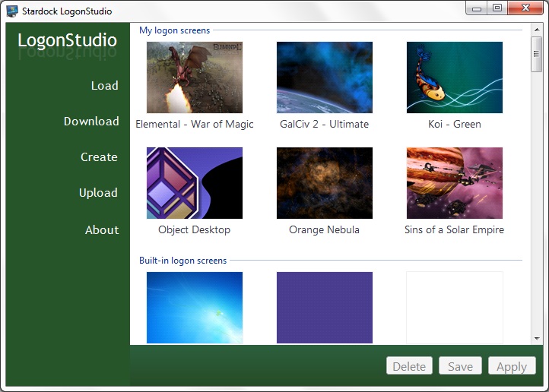549x392 pixels.
Task: Select the Orange Nebula logon thumbnail
Action: coord(325,183)
